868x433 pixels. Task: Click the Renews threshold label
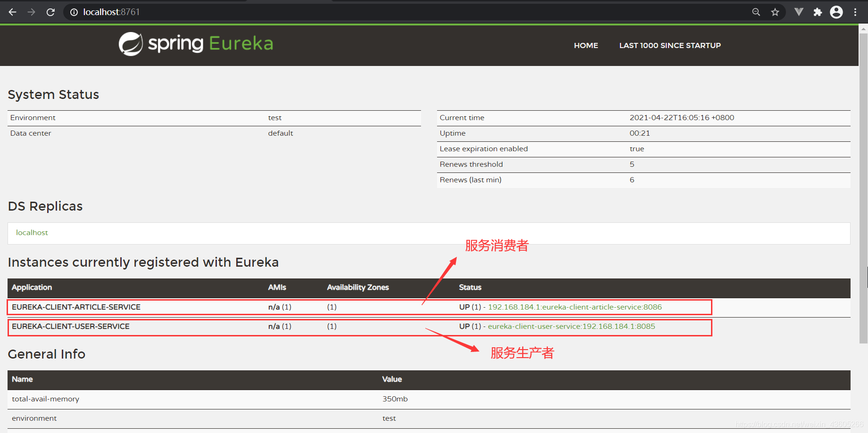pos(471,164)
